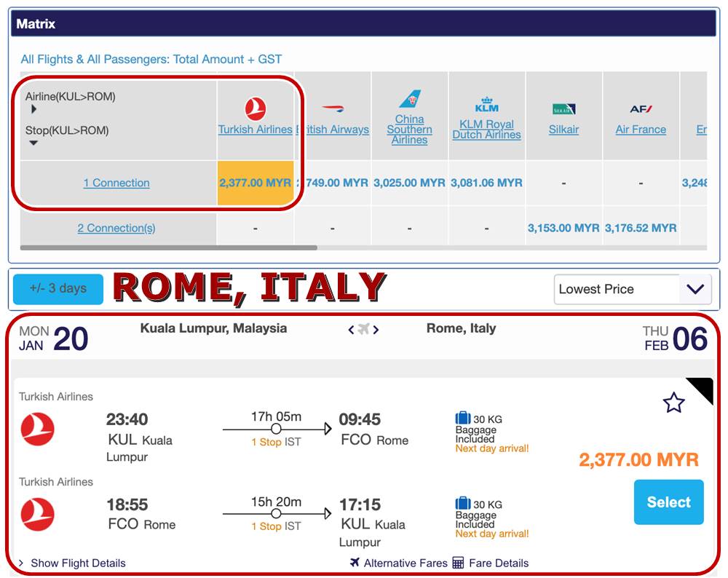This screenshot has width=728, height=578.
Task: Add flight to favorites with star icon
Action: 673,403
